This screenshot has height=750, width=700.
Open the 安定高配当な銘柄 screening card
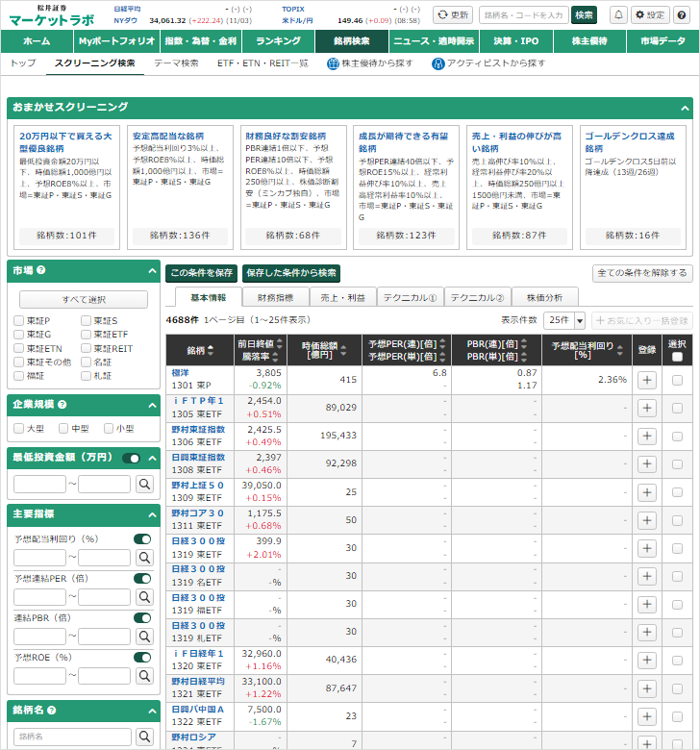click(180, 187)
